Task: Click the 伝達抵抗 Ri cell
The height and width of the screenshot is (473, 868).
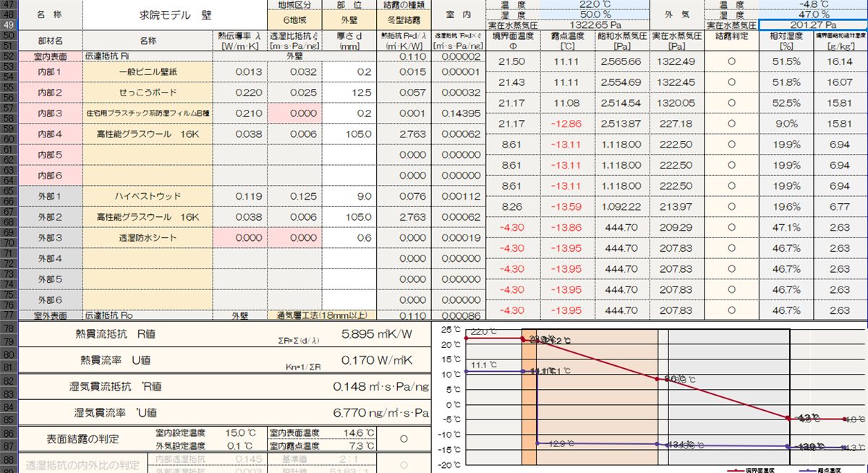Action: pos(148,56)
